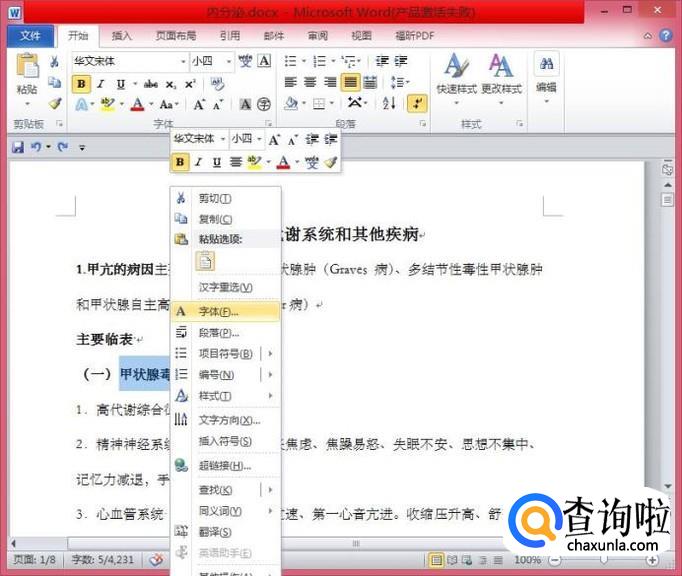Expand the line spacing dropdown

click(x=400, y=82)
